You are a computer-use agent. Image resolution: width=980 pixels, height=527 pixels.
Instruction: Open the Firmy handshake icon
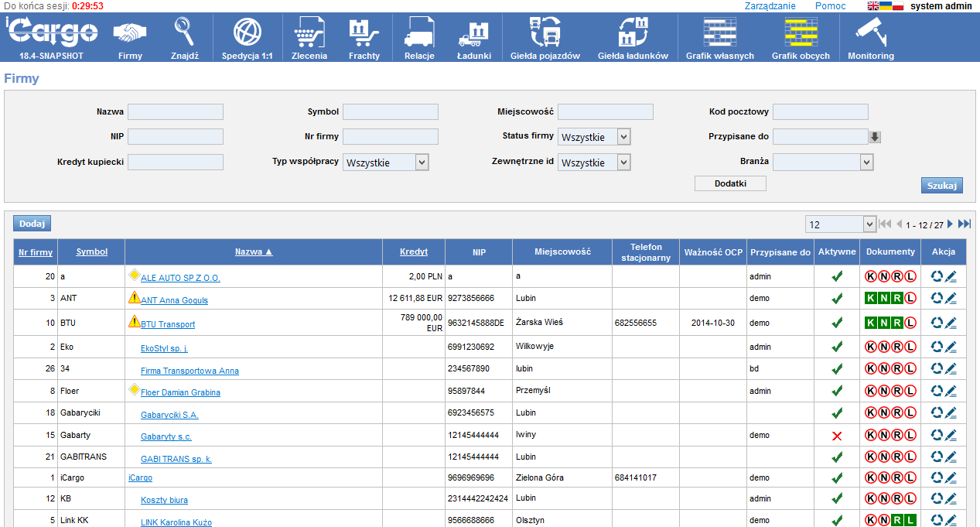point(130,34)
